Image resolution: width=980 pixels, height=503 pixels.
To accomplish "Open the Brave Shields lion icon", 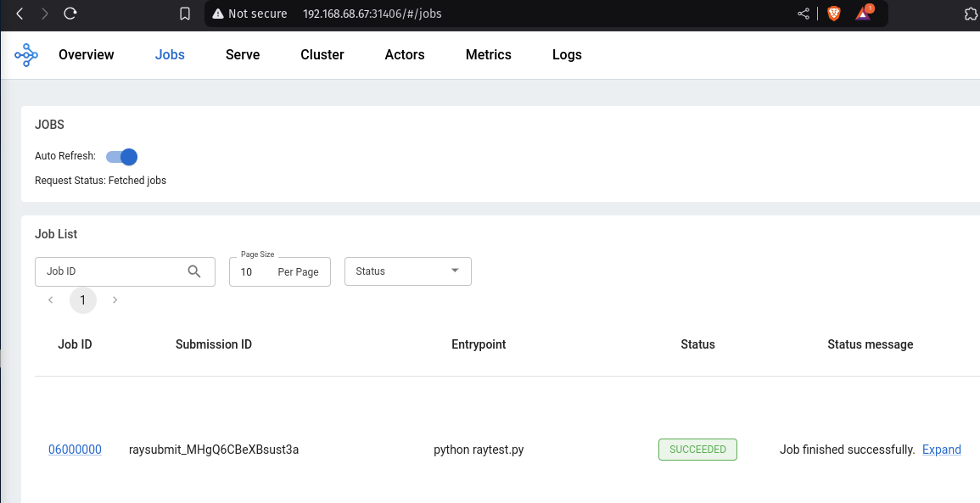I will click(x=833, y=14).
